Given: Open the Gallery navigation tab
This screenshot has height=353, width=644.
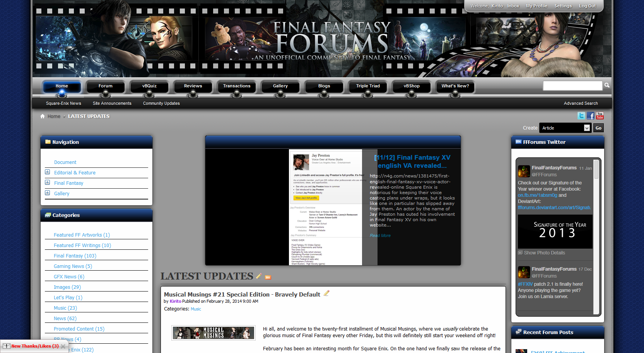Looking at the screenshot, I should 280,86.
